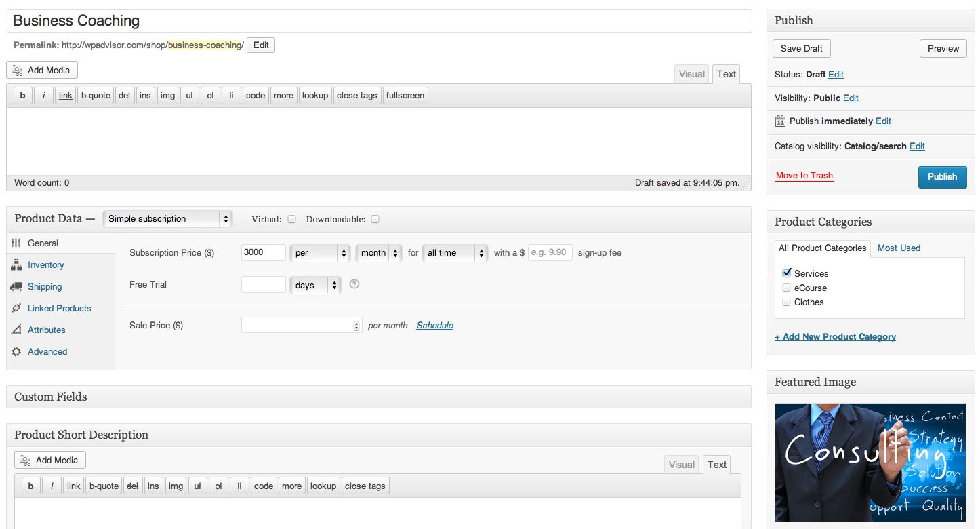The height and width of the screenshot is (529, 980).
Task: Click the Inventory tab icon
Action: point(16,265)
